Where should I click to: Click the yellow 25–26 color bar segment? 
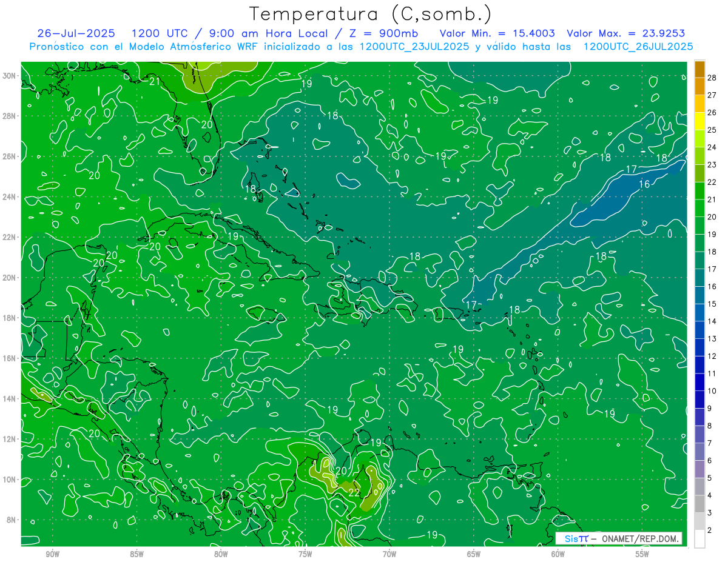pyautogui.click(x=699, y=122)
